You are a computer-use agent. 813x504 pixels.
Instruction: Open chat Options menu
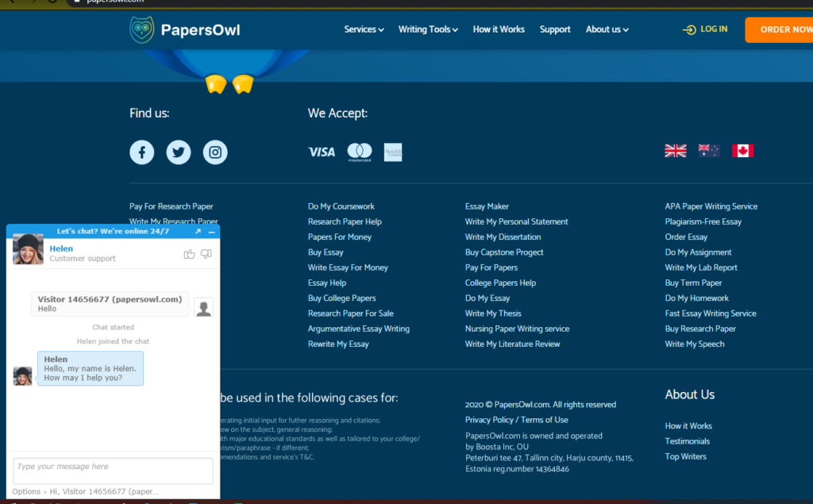(26, 491)
